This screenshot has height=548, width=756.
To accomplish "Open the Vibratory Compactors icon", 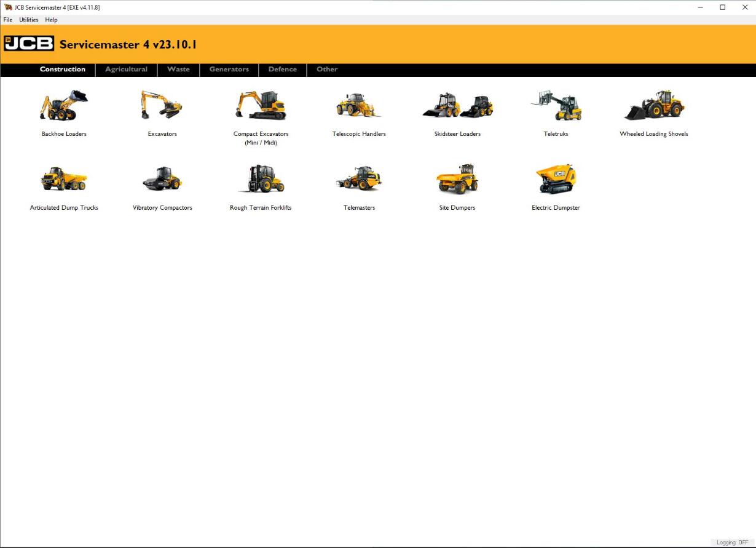I will click(162, 179).
